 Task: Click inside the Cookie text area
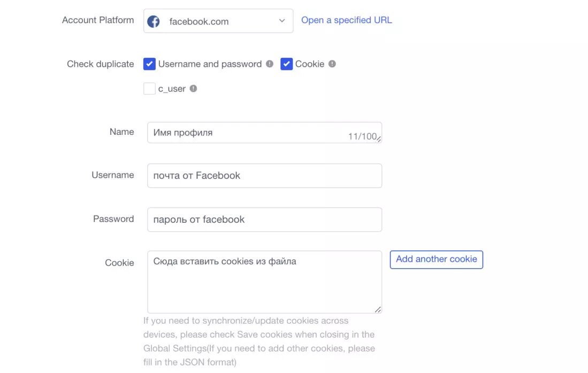[264, 282]
